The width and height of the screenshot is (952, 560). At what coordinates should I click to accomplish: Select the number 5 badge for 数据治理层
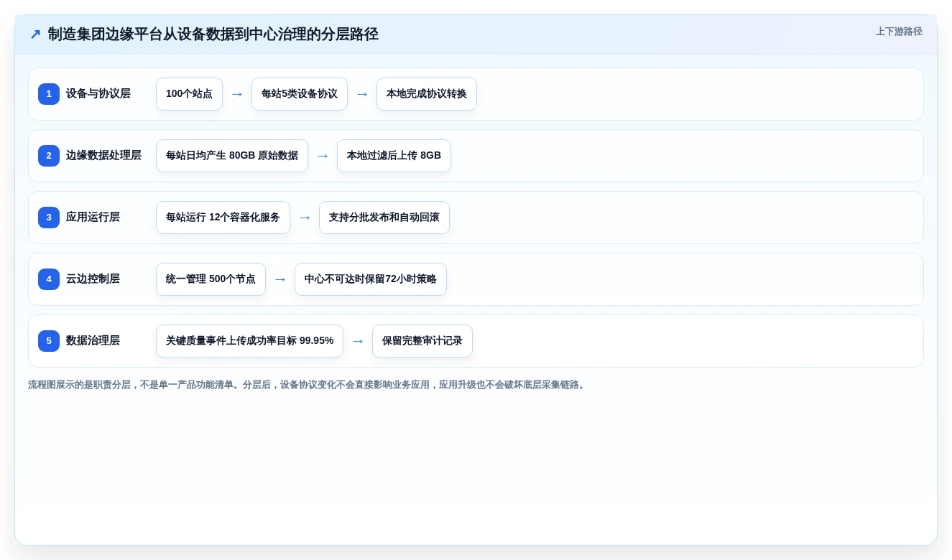click(x=49, y=341)
